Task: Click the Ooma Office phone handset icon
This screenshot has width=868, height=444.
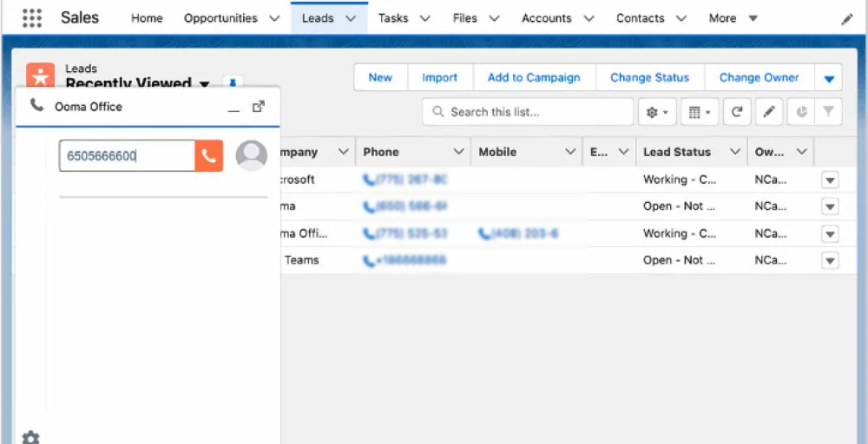Action: coord(37,105)
